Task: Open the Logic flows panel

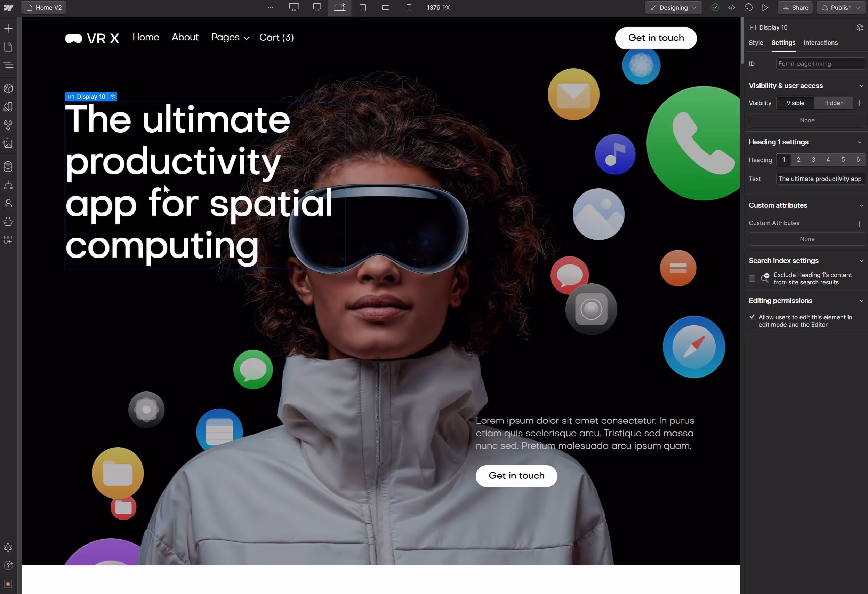Action: (8, 185)
